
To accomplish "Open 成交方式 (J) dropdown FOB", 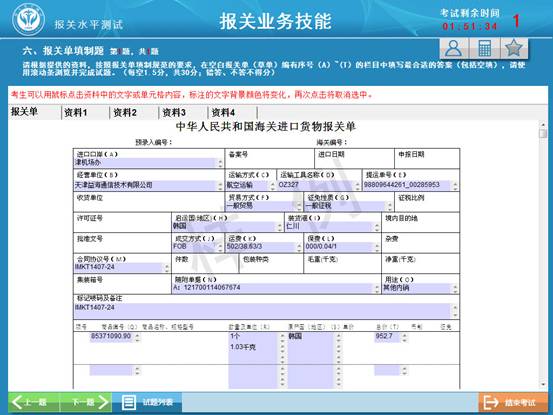I will coord(197,247).
